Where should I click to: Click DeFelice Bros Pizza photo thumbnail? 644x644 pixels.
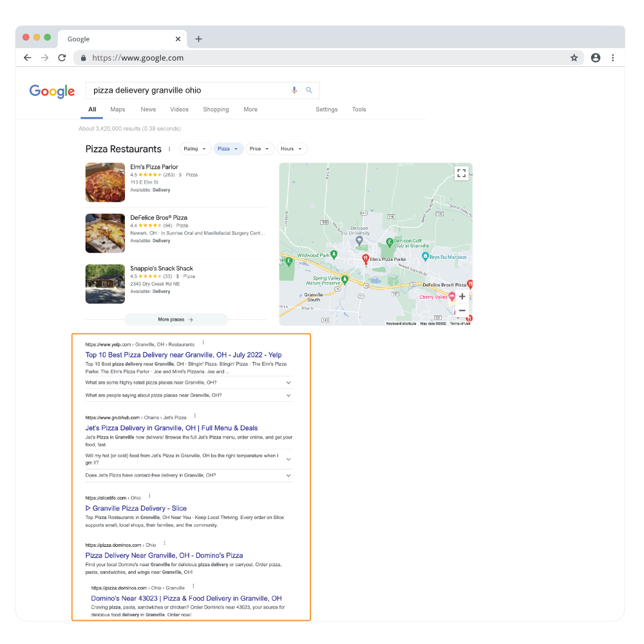pyautogui.click(x=105, y=233)
